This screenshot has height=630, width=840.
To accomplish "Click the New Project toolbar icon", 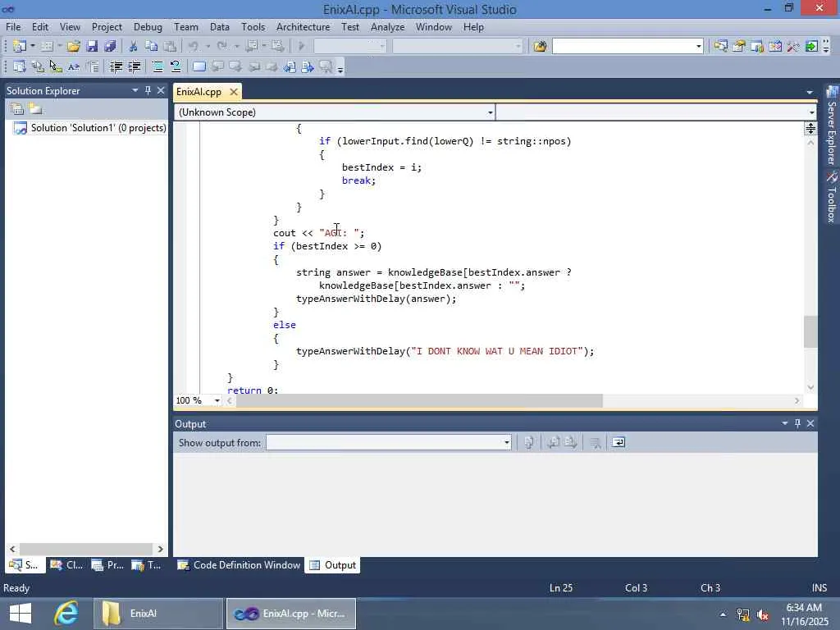I will [20, 46].
